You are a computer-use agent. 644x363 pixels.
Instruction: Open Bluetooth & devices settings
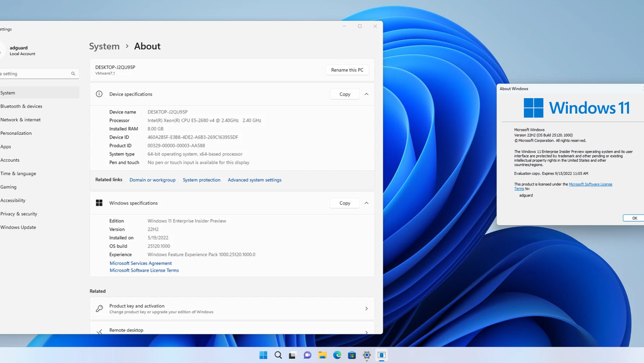point(39,106)
